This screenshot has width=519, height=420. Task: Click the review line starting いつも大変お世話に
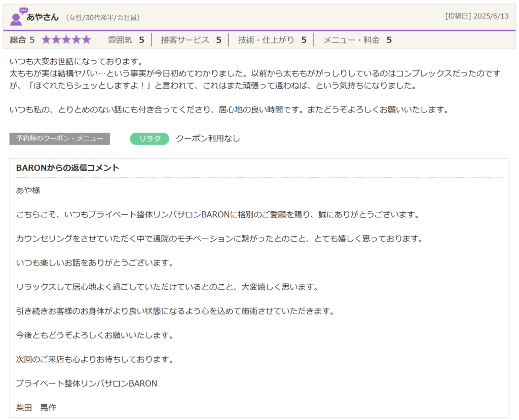coord(77,62)
